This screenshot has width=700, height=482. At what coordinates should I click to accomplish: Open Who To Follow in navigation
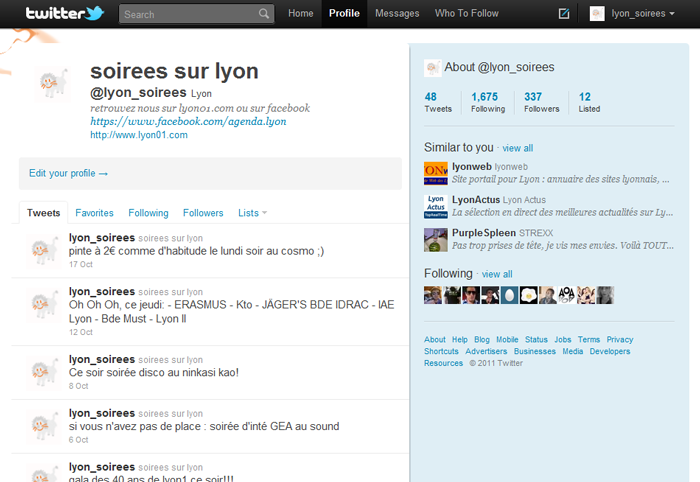[466, 14]
